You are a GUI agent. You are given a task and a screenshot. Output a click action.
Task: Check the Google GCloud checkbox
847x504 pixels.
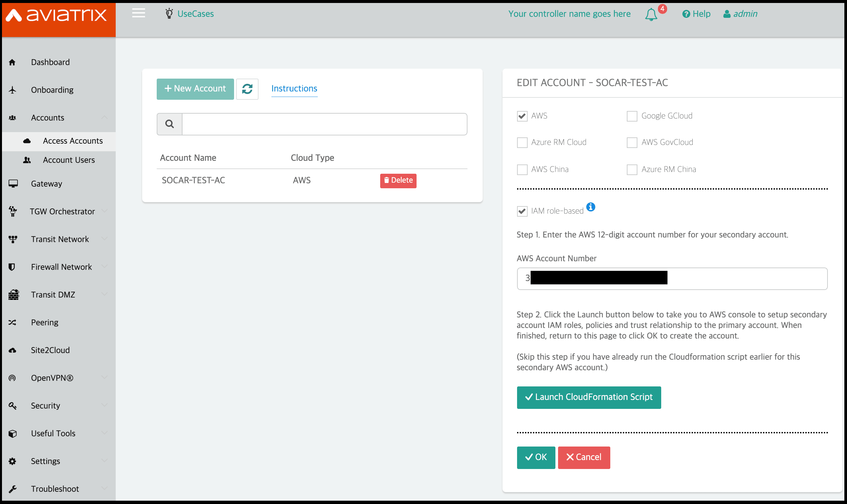pos(632,116)
